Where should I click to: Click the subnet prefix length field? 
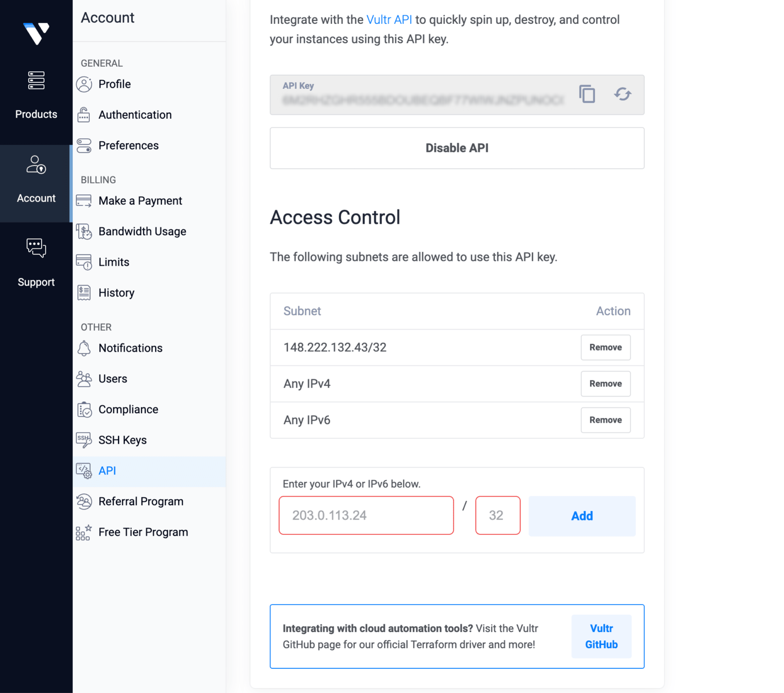(497, 515)
